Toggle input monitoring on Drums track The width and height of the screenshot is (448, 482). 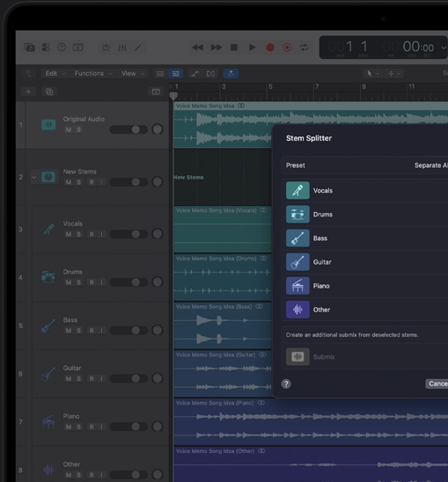tap(101, 282)
